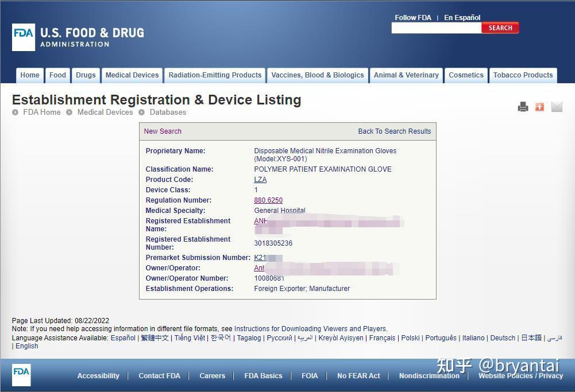The height and width of the screenshot is (392, 575).
Task: Open Careers footer link
Action: tap(213, 375)
